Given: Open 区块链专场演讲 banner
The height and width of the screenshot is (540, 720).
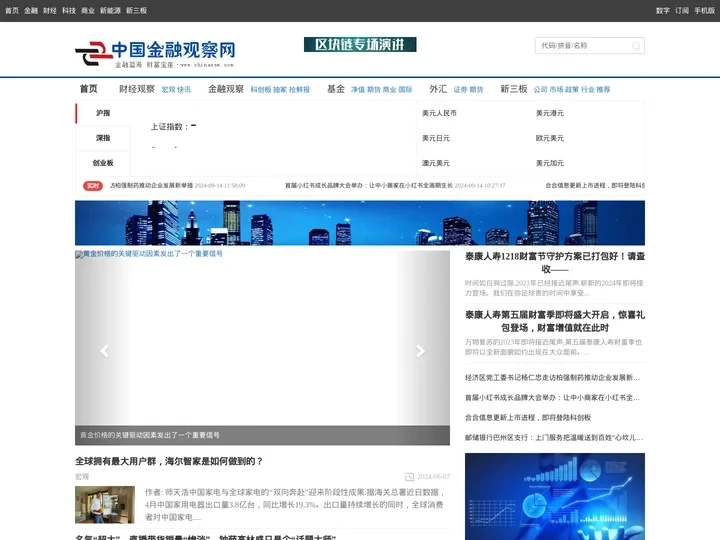Looking at the screenshot, I should 360,45.
